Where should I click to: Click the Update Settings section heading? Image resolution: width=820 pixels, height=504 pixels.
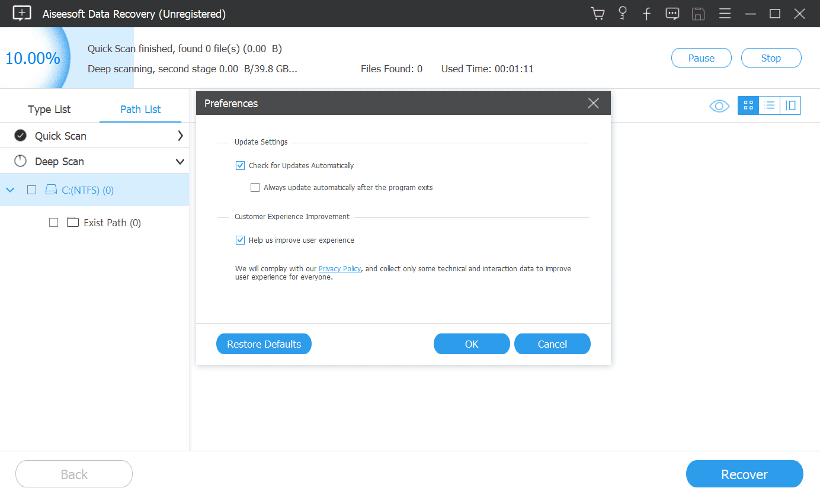click(261, 142)
